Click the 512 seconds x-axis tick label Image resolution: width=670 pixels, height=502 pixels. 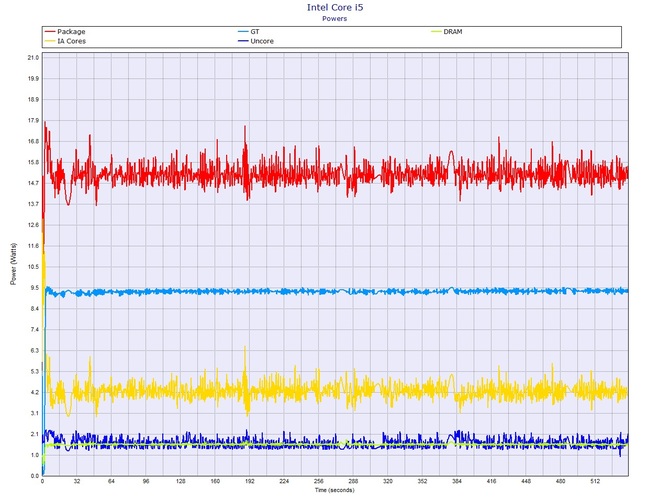(x=595, y=481)
